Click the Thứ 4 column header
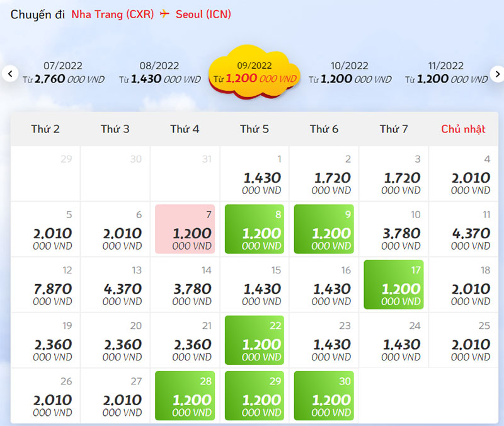The height and width of the screenshot is (426, 504). point(185,129)
